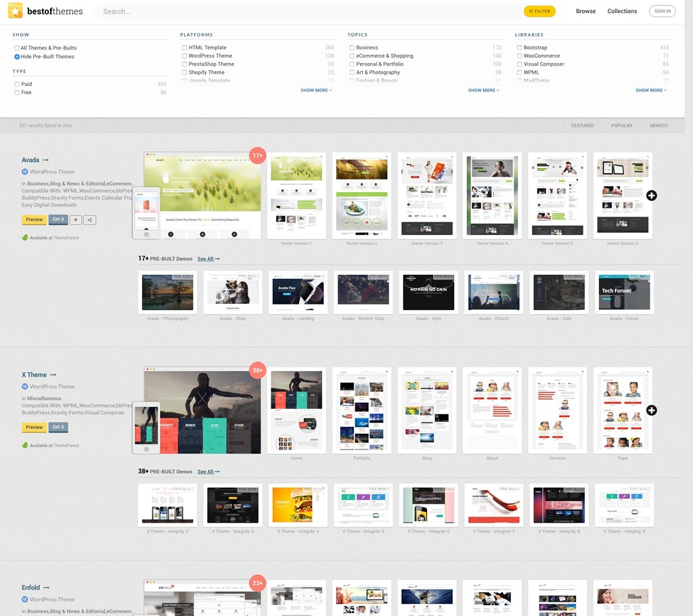
Task: Sort results by Popular
Action: (x=621, y=126)
